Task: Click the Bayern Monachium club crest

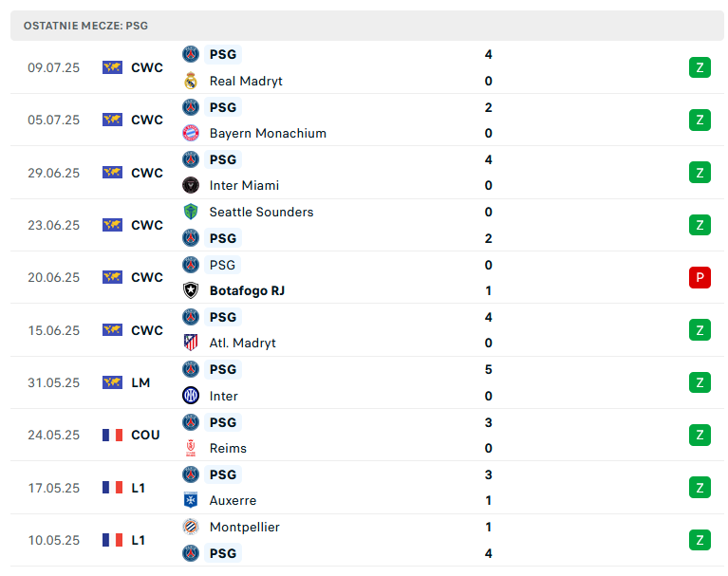Action: click(x=191, y=133)
